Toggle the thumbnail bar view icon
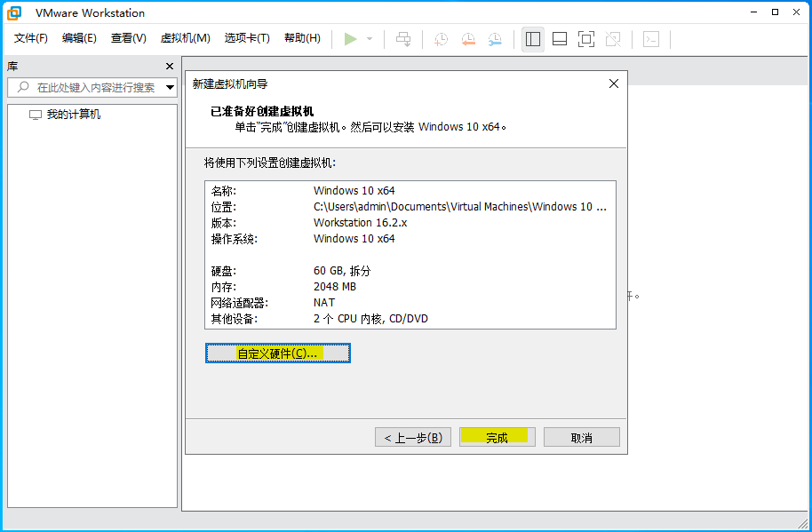The width and height of the screenshot is (812, 532). [x=560, y=39]
